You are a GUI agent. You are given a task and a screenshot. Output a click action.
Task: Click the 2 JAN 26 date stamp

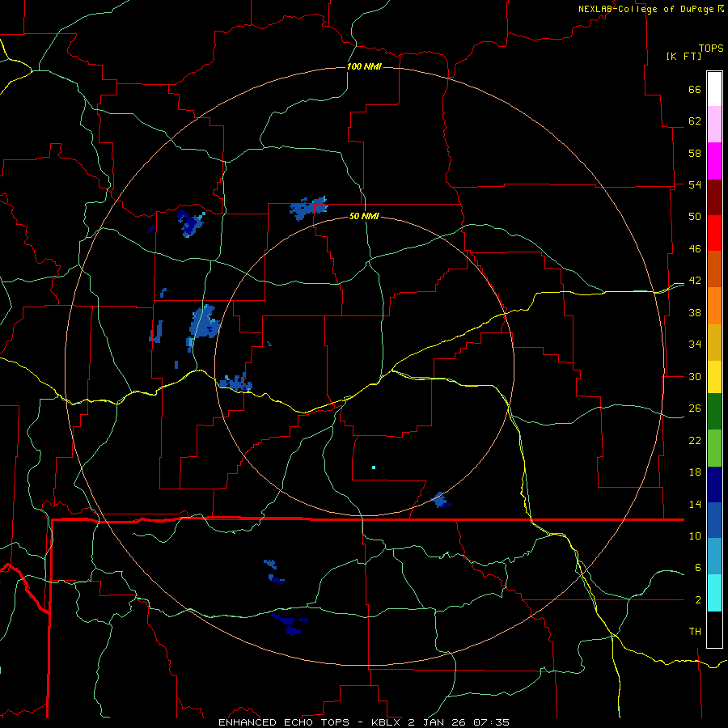pos(437,722)
